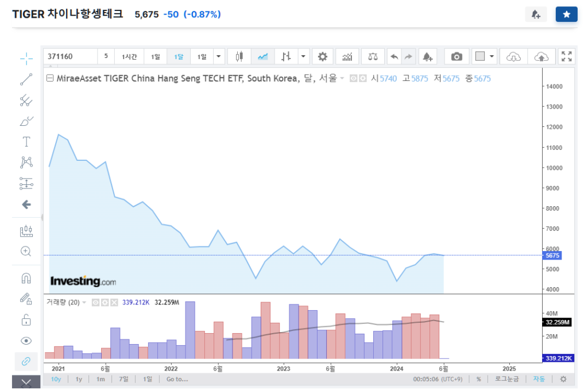Open the layout dropdown arrow
588x390 pixels.
coord(492,57)
